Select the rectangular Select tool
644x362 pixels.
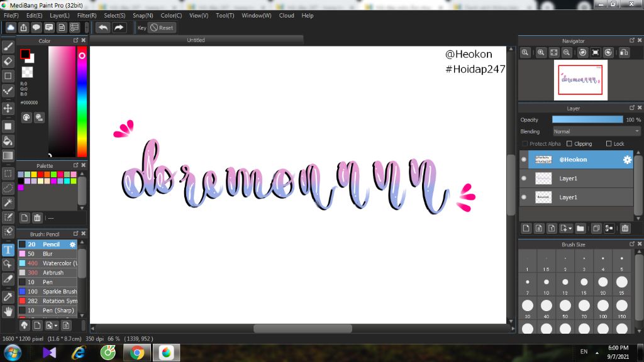coord(8,173)
